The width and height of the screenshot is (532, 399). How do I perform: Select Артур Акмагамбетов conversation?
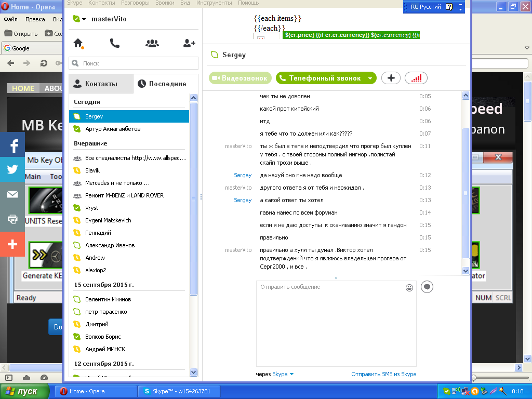coord(129,129)
